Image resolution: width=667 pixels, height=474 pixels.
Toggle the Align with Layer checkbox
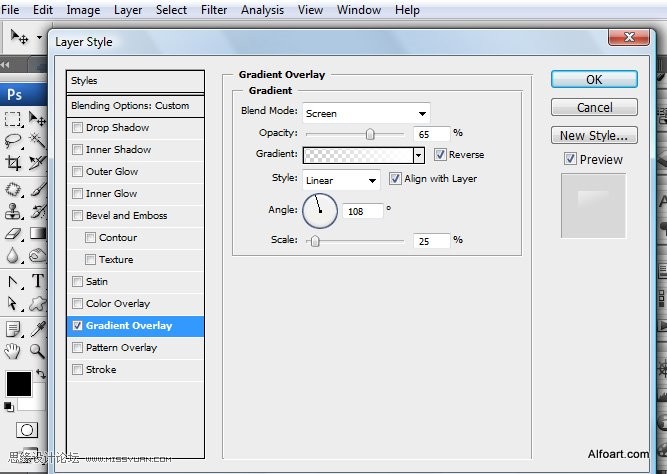[x=395, y=178]
